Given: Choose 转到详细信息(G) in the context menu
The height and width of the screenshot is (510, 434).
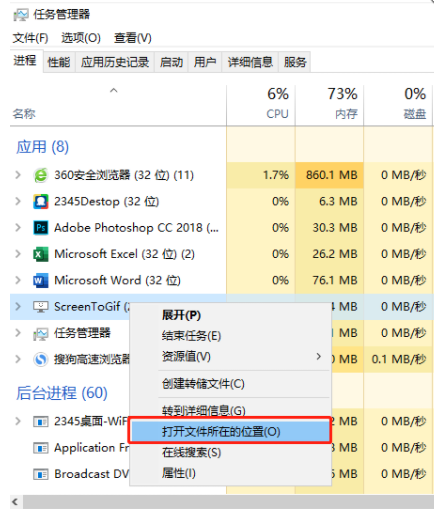Looking at the screenshot, I should [230, 410].
